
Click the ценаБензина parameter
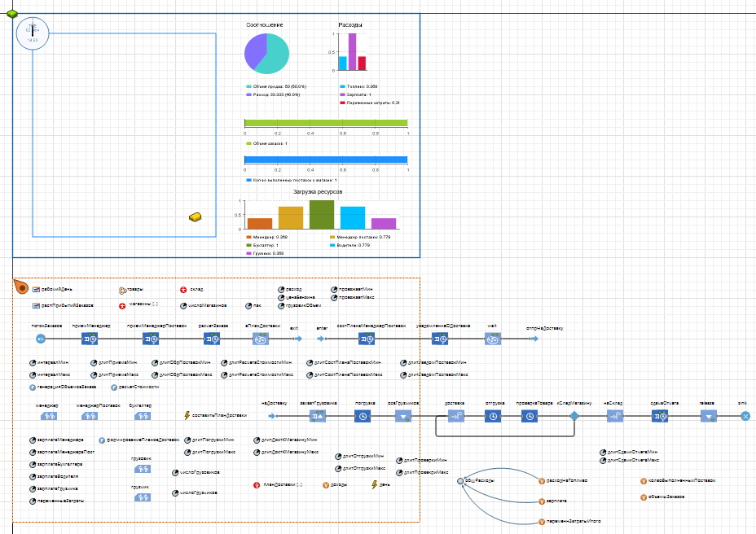click(281, 297)
